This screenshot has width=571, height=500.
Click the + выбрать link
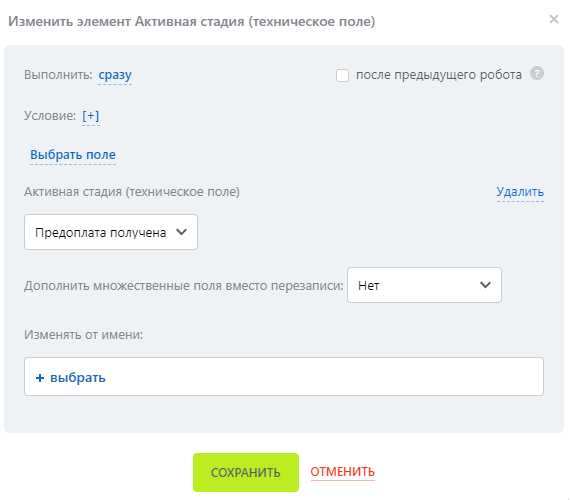[x=71, y=378]
